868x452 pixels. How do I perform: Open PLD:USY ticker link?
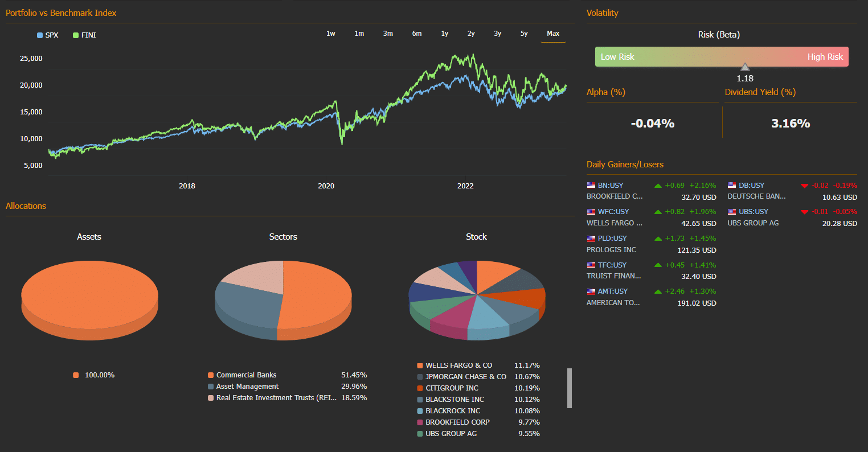pos(612,238)
